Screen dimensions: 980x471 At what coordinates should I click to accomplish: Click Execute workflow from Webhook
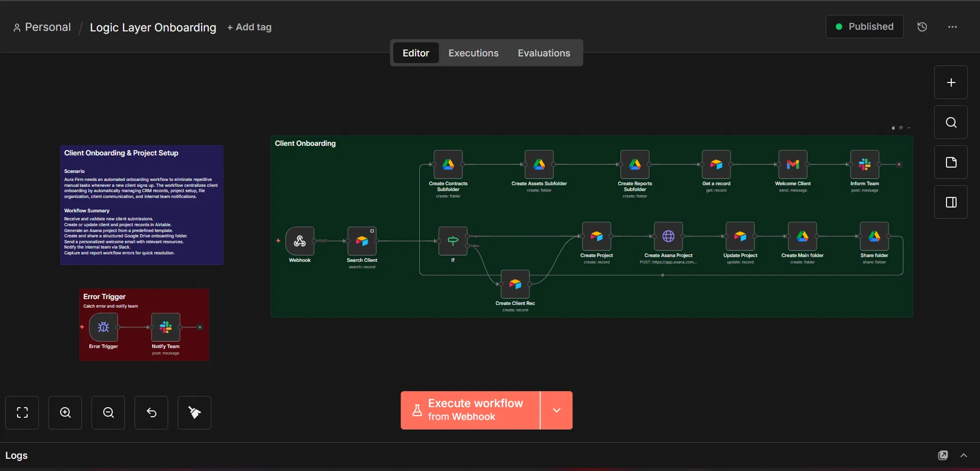470,410
